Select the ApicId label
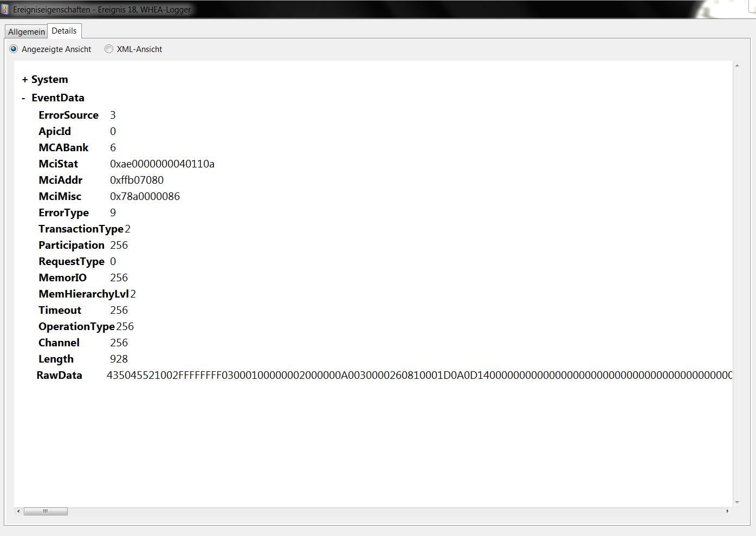This screenshot has width=756, height=536. click(x=55, y=131)
